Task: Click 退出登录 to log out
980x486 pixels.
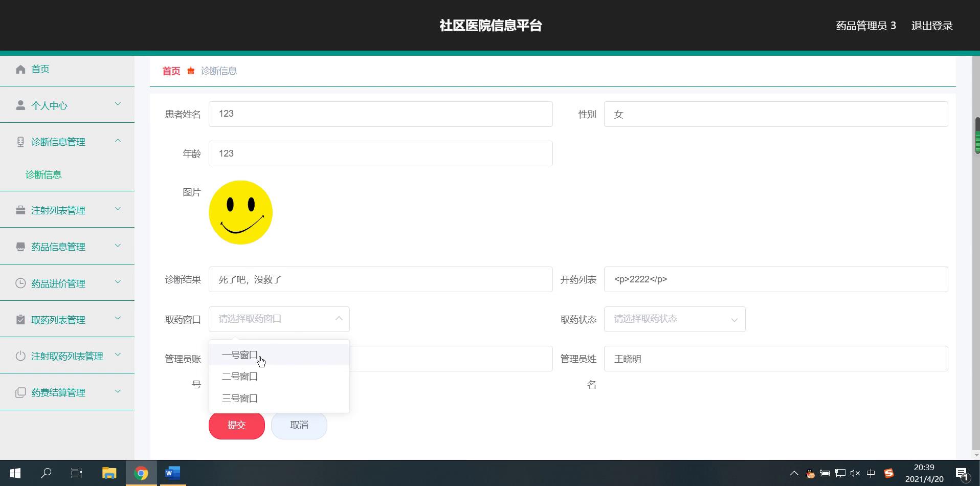Action: pyautogui.click(x=931, y=26)
